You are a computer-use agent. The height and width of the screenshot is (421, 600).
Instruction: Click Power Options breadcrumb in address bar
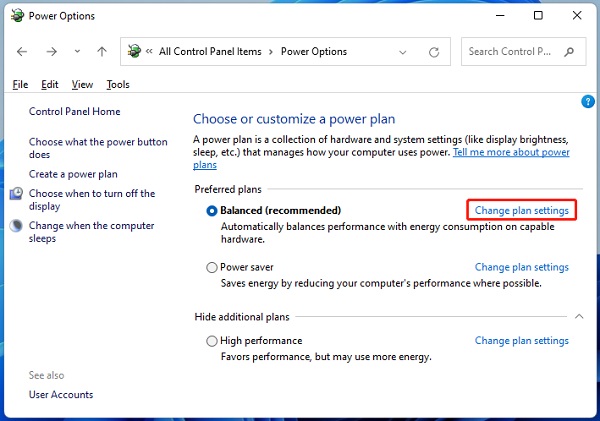point(314,51)
